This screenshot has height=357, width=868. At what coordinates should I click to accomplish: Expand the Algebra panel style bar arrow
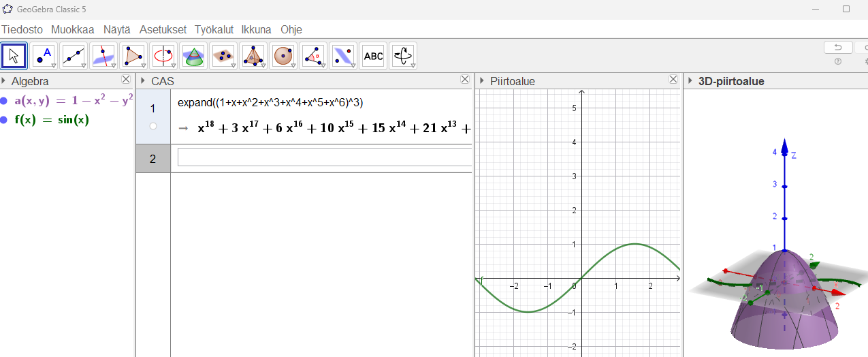click(x=4, y=81)
